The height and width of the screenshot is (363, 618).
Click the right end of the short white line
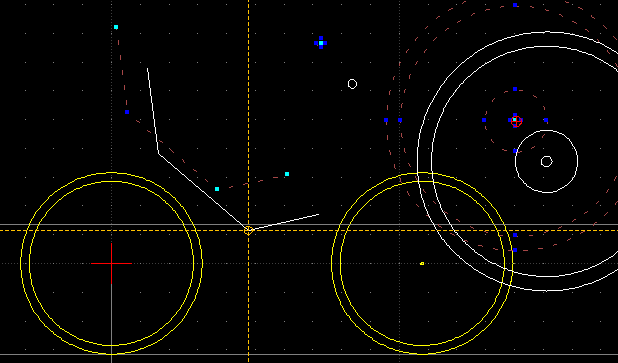point(318,214)
